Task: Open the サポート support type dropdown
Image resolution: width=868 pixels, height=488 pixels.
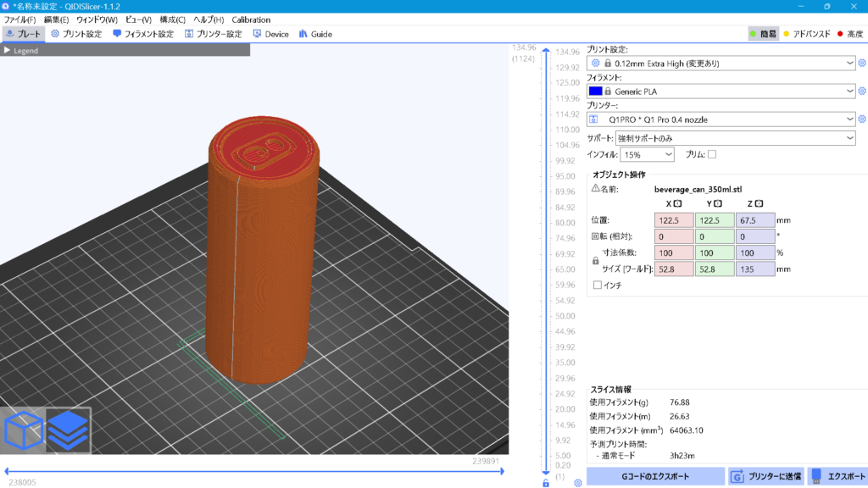Action: [735, 138]
